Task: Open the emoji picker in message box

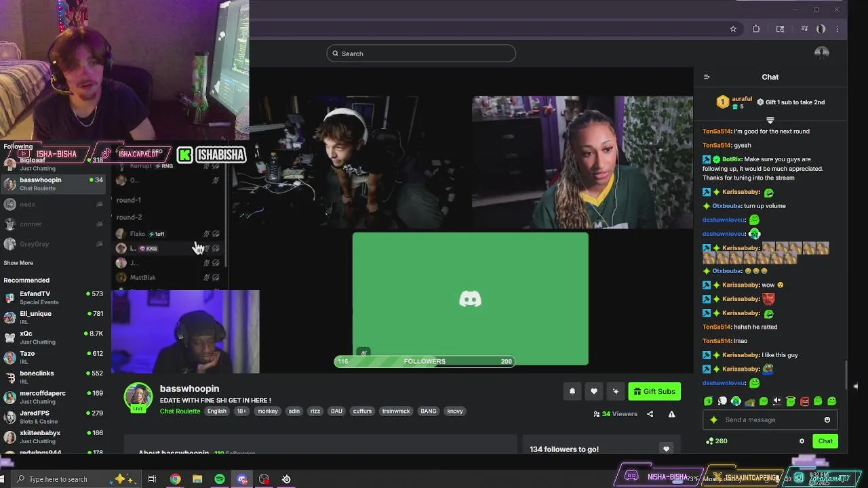Action: tap(827, 420)
